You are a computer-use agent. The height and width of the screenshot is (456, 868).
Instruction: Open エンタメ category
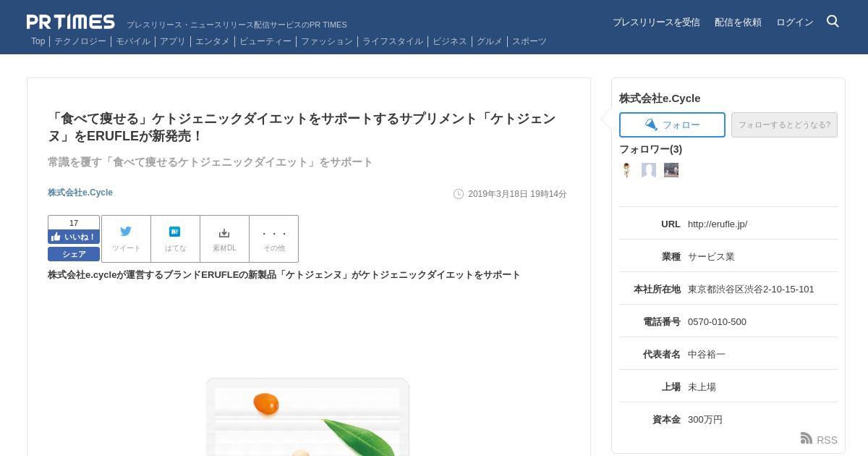click(x=213, y=41)
